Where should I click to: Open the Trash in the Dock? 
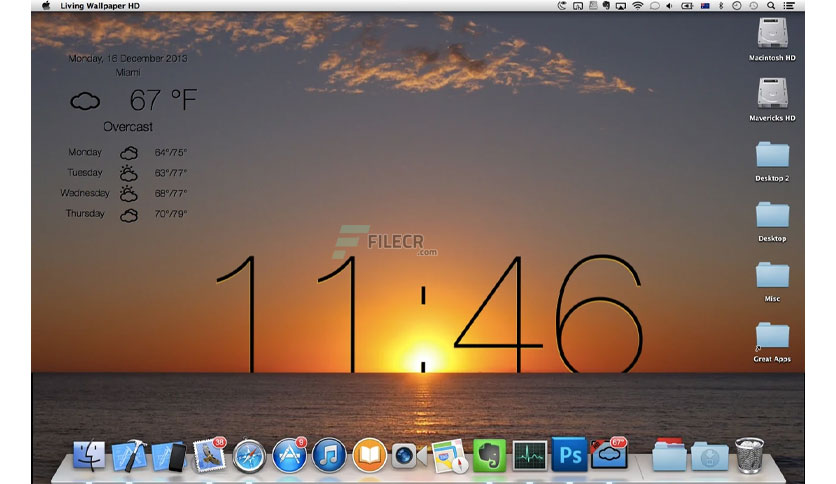click(750, 456)
